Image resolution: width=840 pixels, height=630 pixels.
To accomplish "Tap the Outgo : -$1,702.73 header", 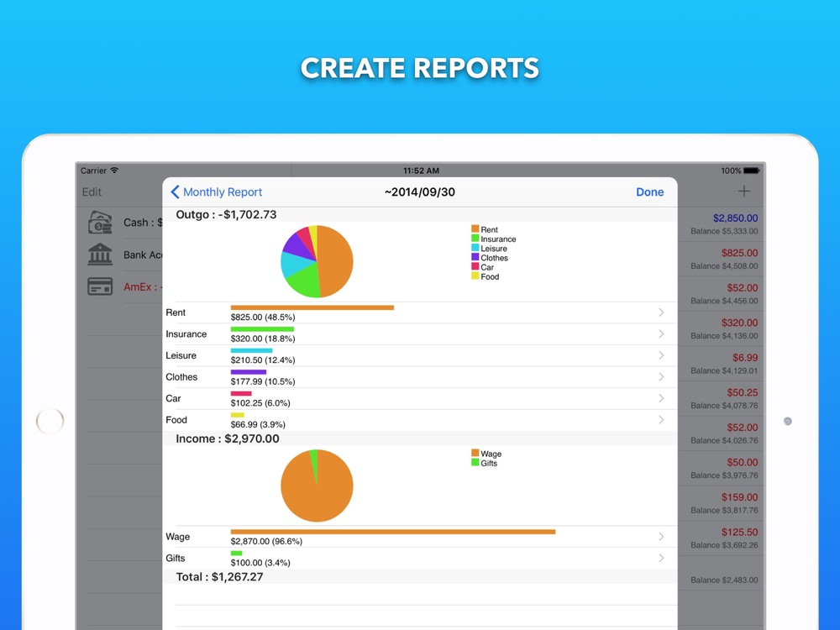I will pos(226,214).
